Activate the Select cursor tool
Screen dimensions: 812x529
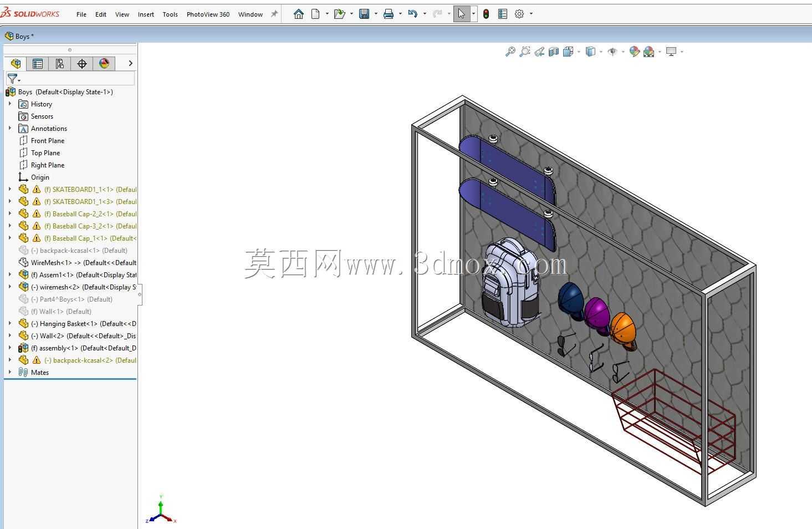[x=461, y=14]
